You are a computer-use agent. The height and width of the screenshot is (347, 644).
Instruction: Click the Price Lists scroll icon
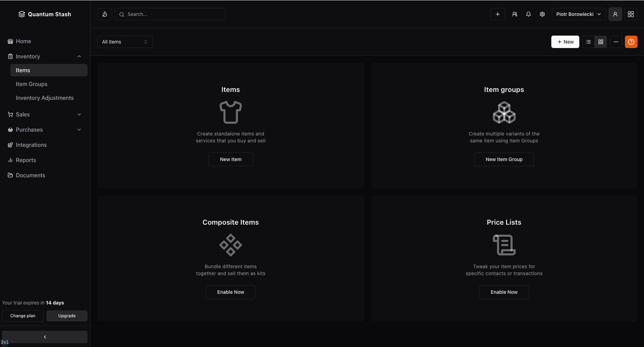coord(504,245)
